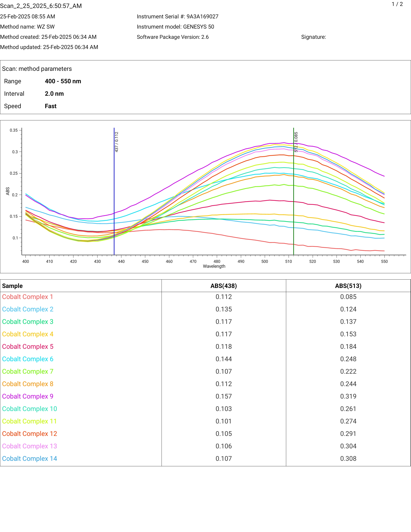Viewport: 411px width, 532px height.
Task: Select the Cobalt Complex 6 sample label
Action: click(x=28, y=359)
